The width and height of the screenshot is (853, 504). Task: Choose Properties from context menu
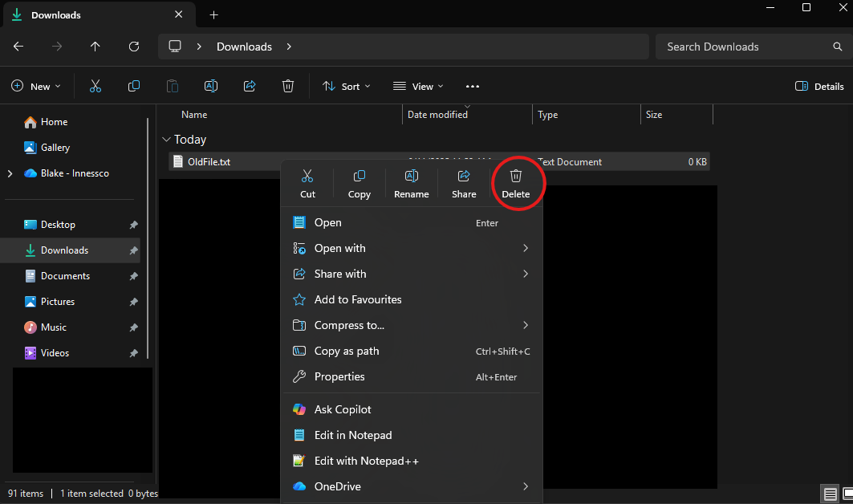tap(339, 376)
